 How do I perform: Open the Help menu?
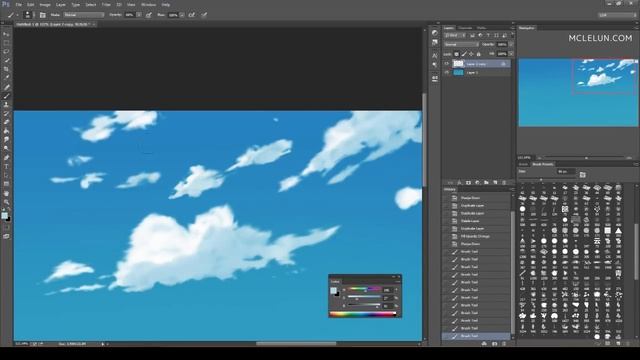[166, 4]
